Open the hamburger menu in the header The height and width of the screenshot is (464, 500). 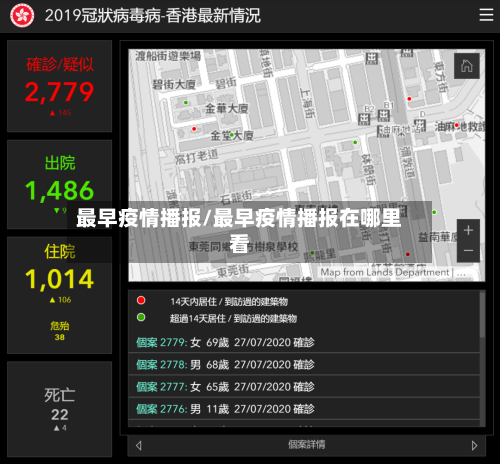pos(486,15)
